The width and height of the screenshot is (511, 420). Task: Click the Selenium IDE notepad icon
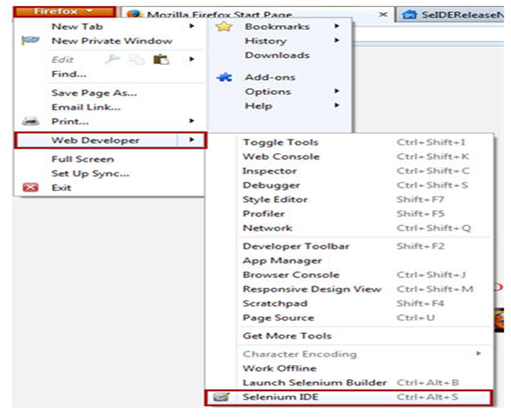[x=221, y=397]
